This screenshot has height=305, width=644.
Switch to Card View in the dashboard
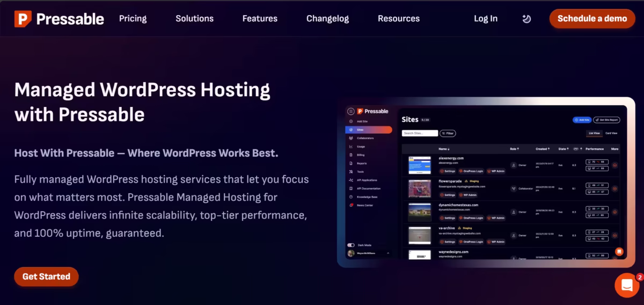coord(611,133)
